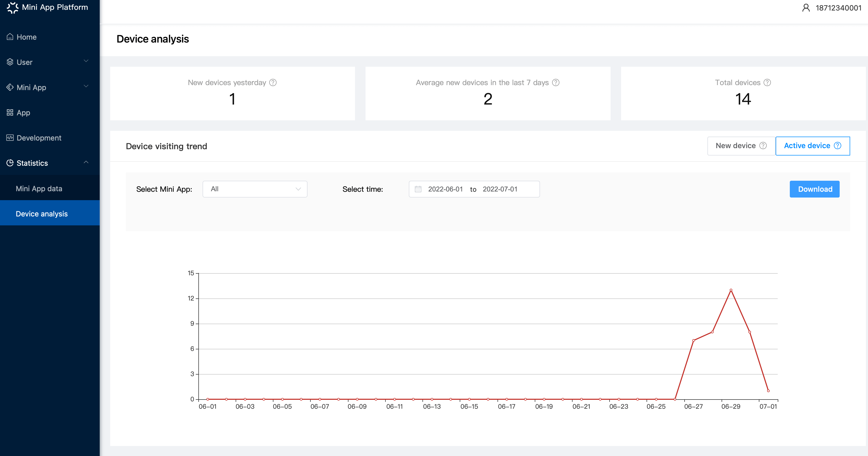868x456 pixels.
Task: Click the Download button
Action: (x=815, y=189)
